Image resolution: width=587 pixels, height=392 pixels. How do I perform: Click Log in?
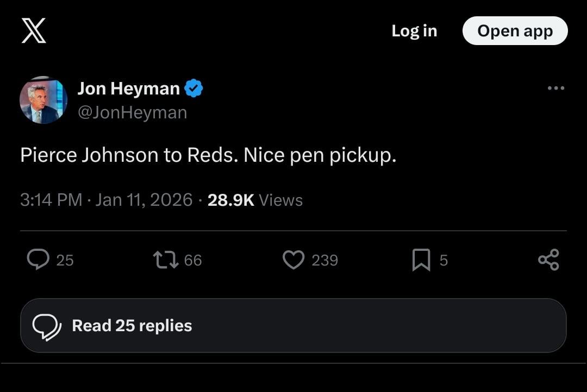click(414, 31)
